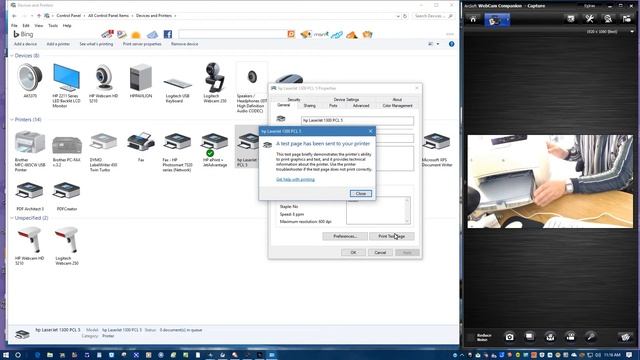Switch to the Device Settings tab
This screenshot has width=640, height=360.
tap(346, 100)
